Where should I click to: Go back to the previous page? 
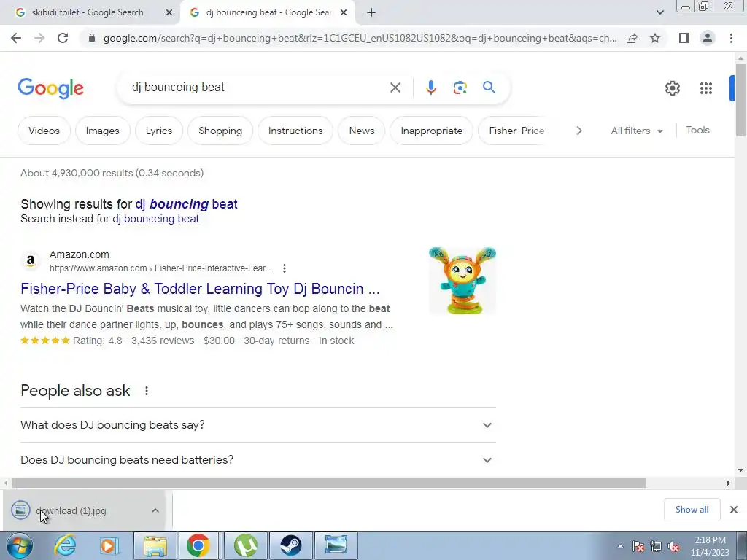[x=16, y=38]
